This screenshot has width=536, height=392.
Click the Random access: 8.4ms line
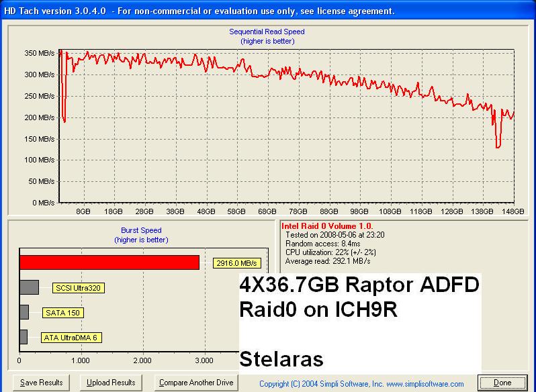click(x=322, y=244)
